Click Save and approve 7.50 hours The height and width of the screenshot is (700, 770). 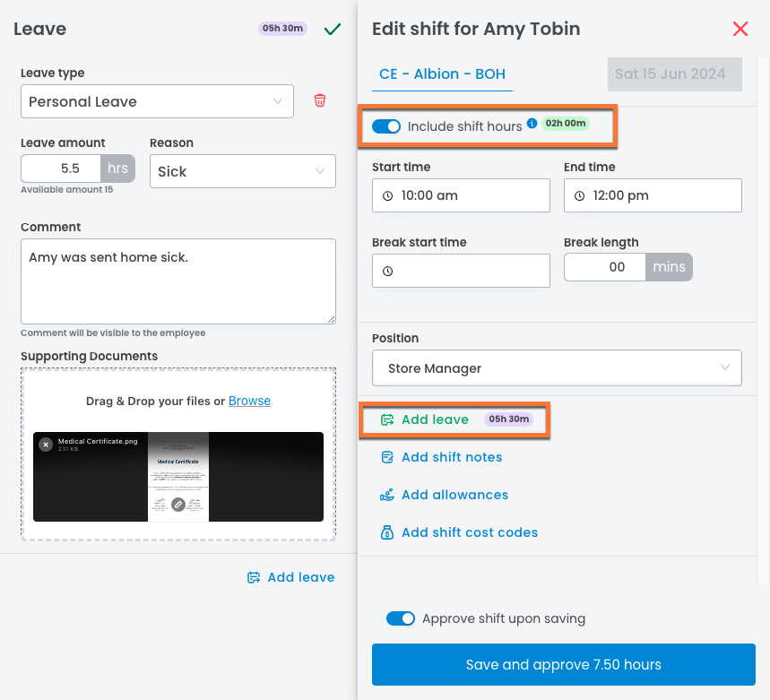563,664
